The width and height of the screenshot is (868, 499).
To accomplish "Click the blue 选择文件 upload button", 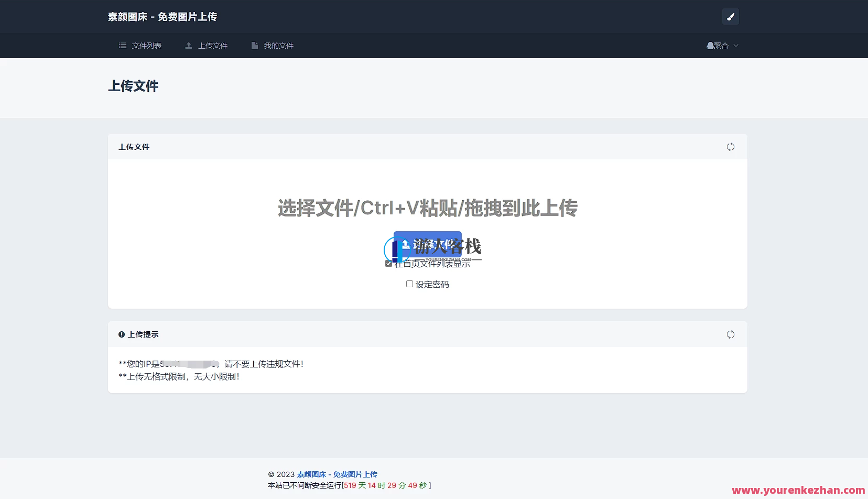I will click(427, 243).
